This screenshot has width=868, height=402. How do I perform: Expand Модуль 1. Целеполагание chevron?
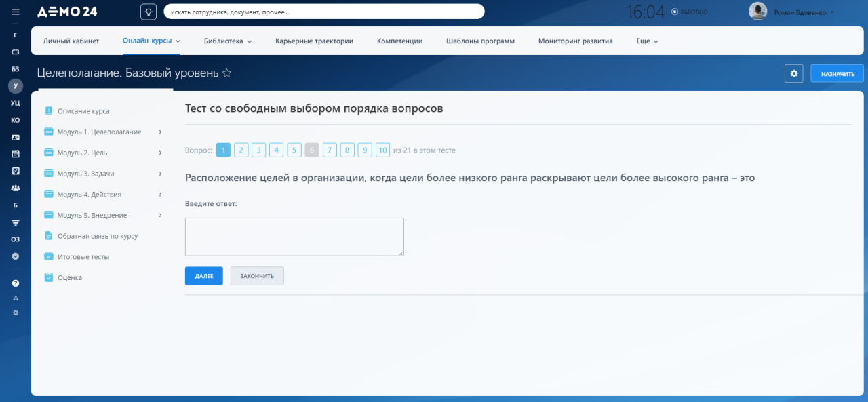[160, 132]
